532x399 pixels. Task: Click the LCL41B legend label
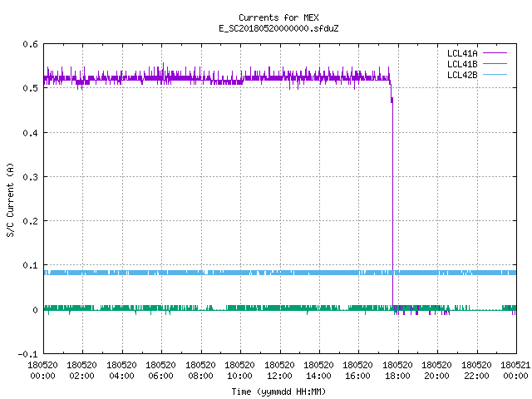tap(462, 64)
